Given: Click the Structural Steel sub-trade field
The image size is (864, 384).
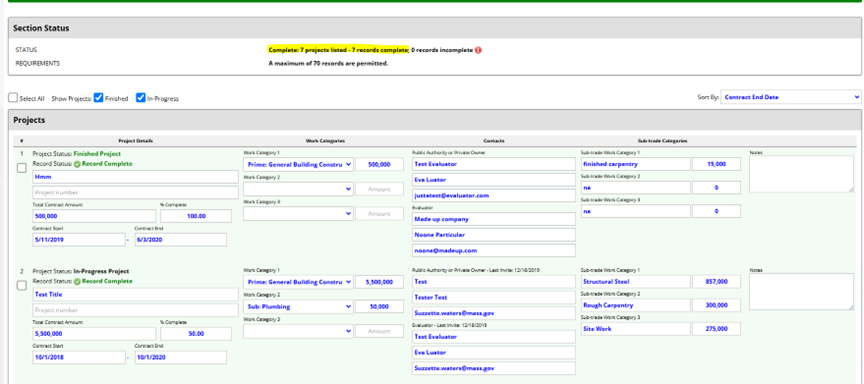Looking at the screenshot, I should pyautogui.click(x=635, y=282).
